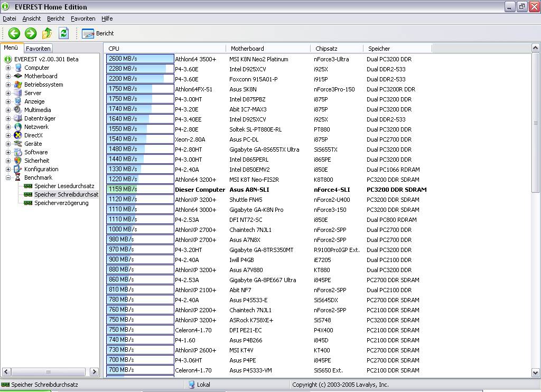Select Speicher Schreibdurchsatz tree item

pos(66,194)
